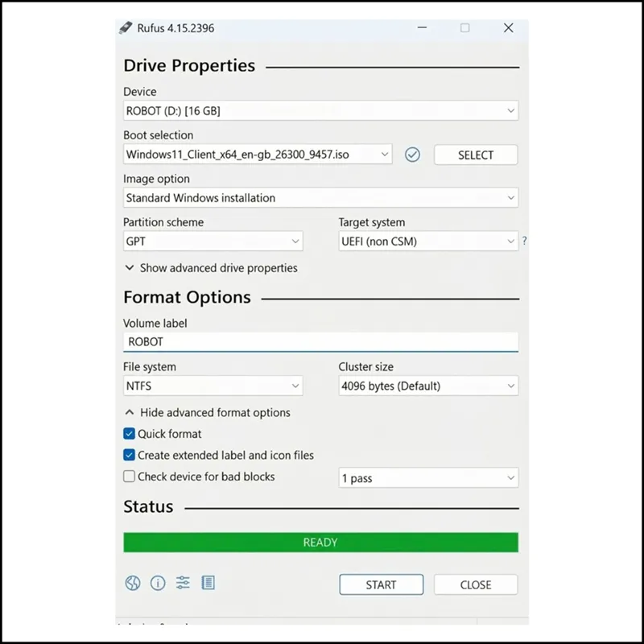The height and width of the screenshot is (644, 644).
Task: Open the Cluster size dropdown
Action: [x=428, y=386]
